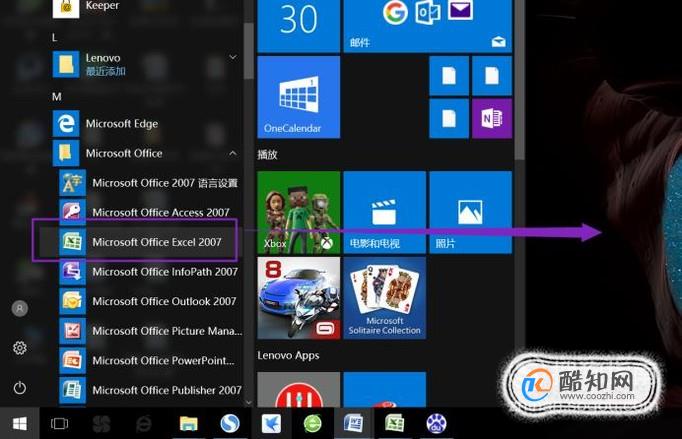Viewport: 682px width, 439px height.
Task: Click the M letter group header
Action: (57, 97)
